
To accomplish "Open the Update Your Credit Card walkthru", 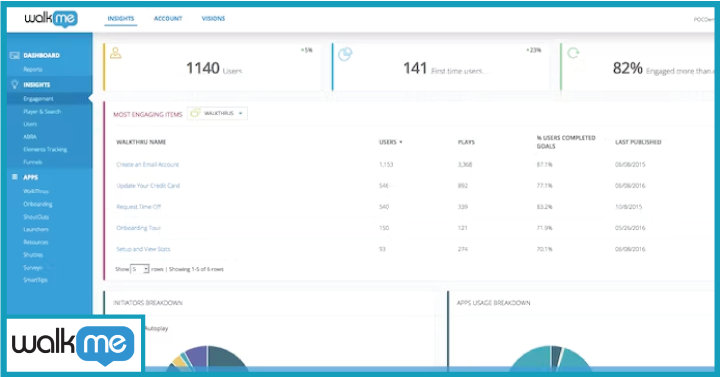I will pyautogui.click(x=148, y=186).
